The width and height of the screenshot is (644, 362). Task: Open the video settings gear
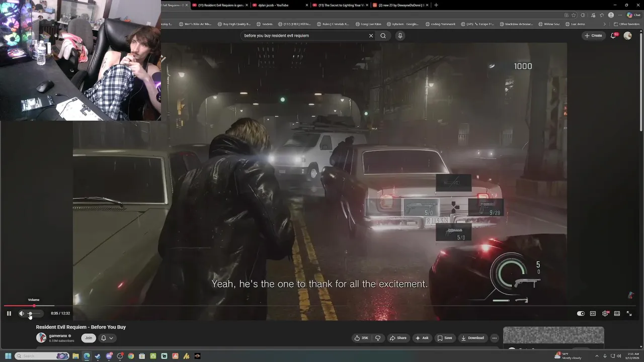605,313
